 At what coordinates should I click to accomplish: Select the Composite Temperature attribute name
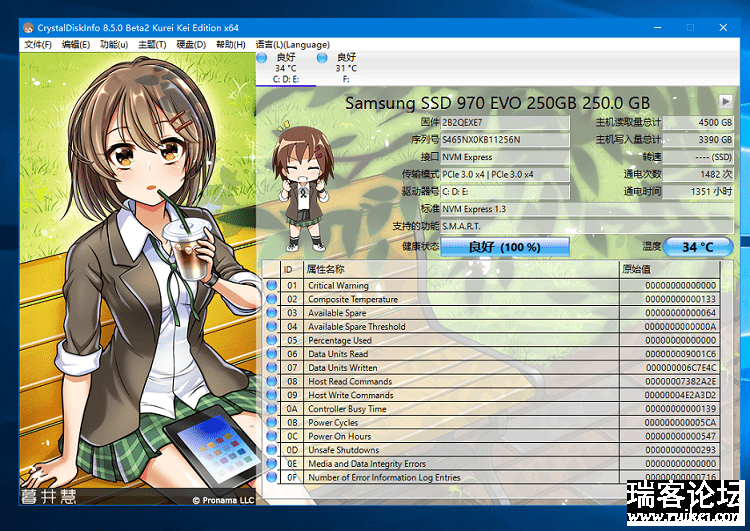353,299
